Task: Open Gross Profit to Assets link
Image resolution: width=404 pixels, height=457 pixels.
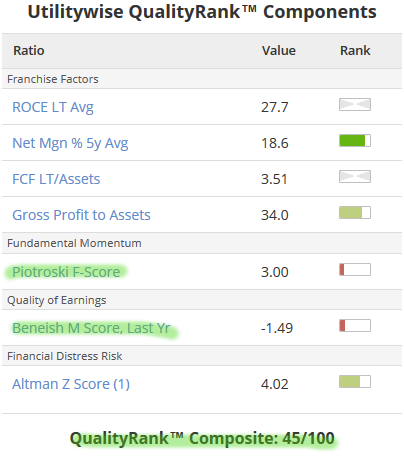Action: (81, 215)
